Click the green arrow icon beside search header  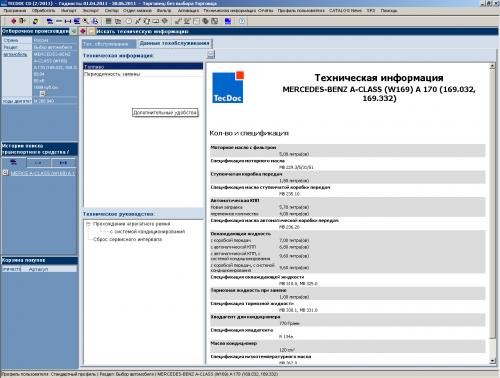pyautogui.click(x=74, y=31)
